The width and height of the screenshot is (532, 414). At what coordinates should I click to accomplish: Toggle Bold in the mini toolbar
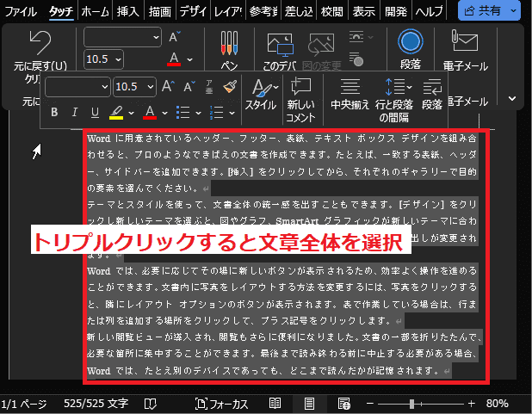(54, 112)
